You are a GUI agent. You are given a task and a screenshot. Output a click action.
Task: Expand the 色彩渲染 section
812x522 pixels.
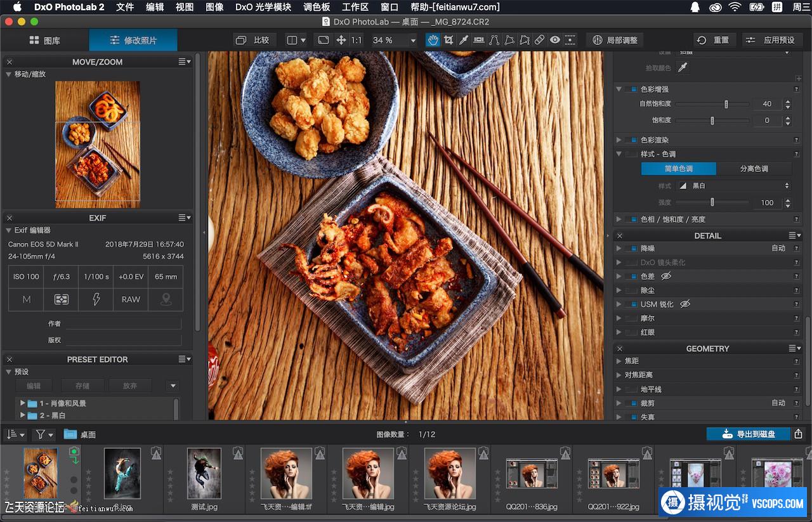[x=619, y=140]
